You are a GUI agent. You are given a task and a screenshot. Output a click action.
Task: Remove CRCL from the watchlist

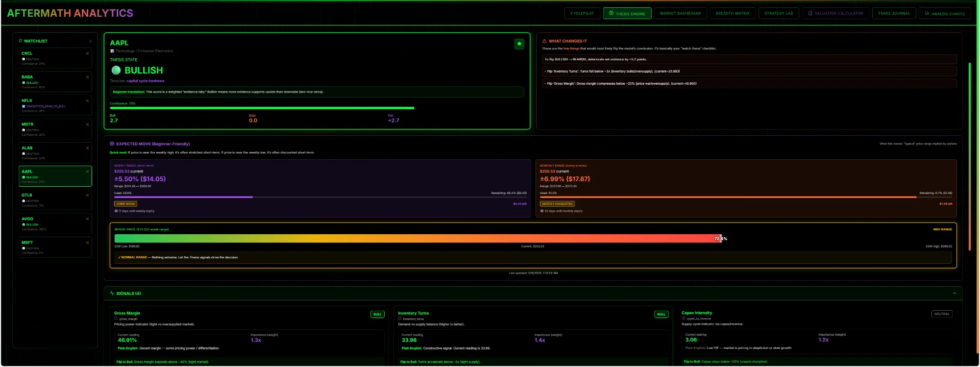(88, 53)
